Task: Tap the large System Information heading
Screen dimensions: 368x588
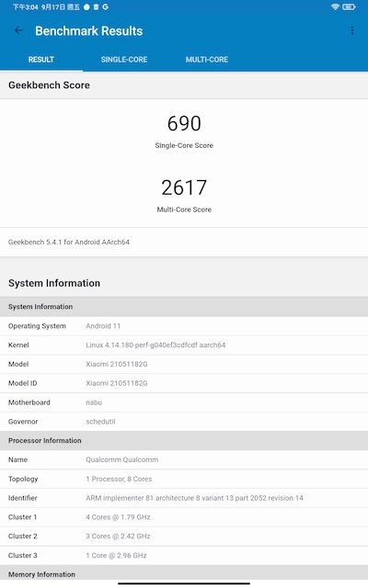Action: point(54,283)
